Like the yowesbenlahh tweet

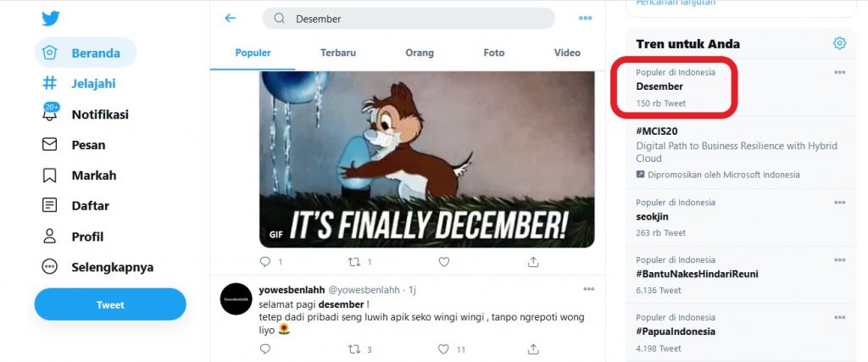pos(443,348)
